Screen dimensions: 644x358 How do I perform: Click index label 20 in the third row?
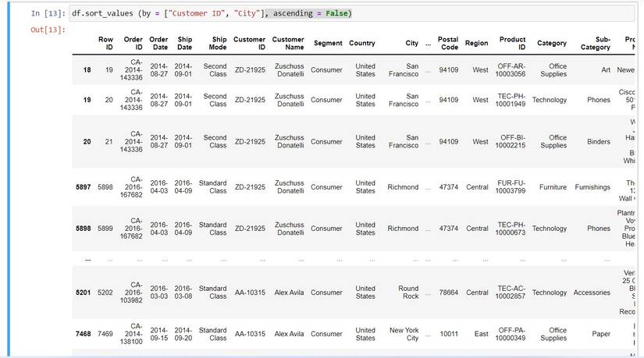click(87, 142)
